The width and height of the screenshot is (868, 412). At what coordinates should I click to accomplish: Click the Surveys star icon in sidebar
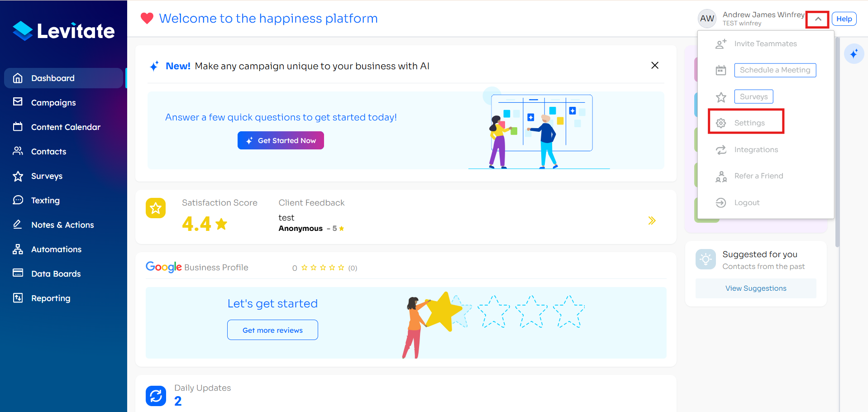[x=18, y=176]
